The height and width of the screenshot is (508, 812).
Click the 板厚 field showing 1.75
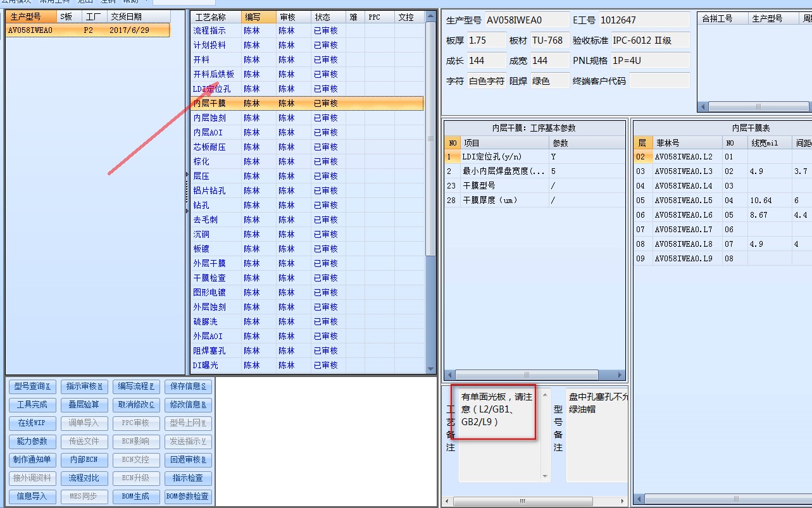pos(486,40)
